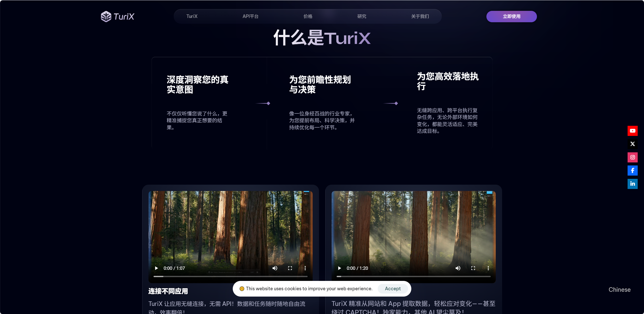
Task: Seek on the 1:20 video progress bar
Action: tap(413, 277)
